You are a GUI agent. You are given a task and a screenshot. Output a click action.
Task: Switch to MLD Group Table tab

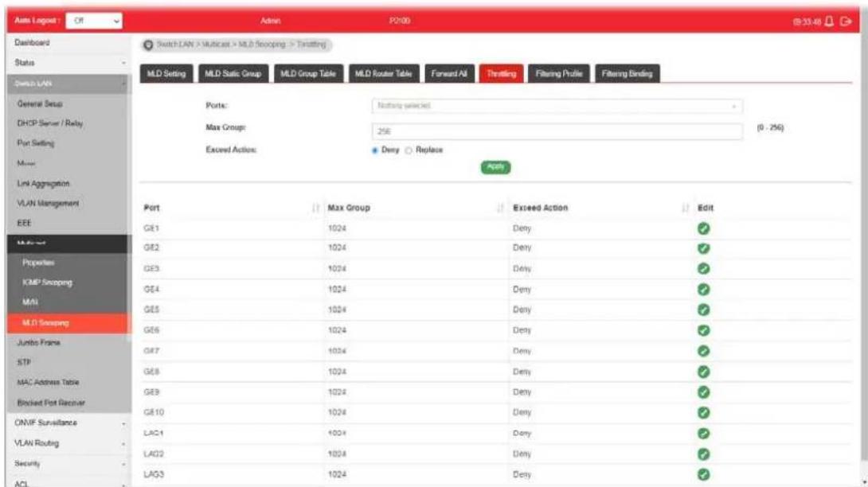click(308, 73)
